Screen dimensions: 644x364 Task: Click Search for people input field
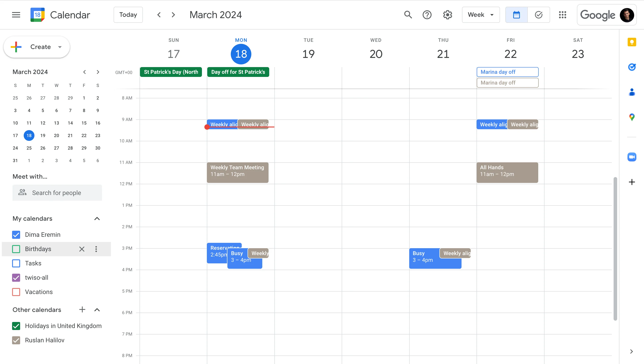point(57,192)
